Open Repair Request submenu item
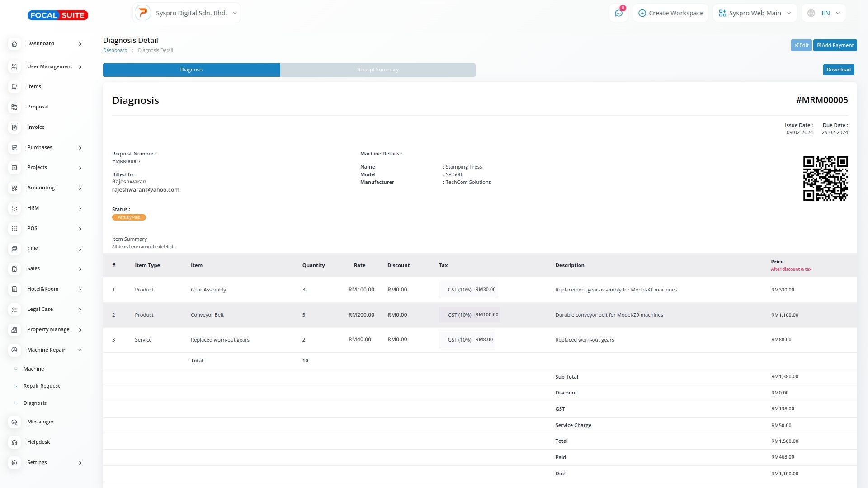 coord(42,386)
